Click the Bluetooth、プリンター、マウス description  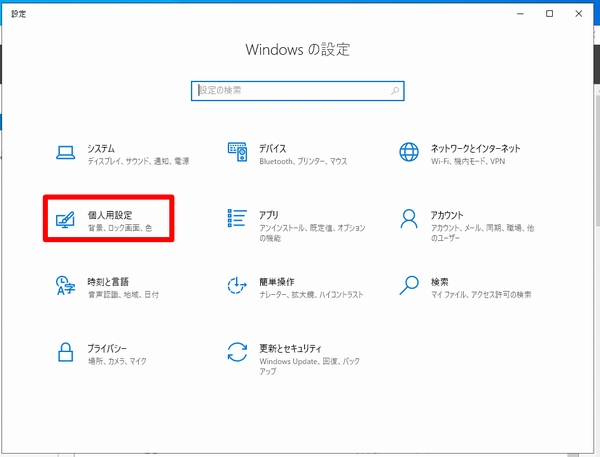[x=303, y=161]
